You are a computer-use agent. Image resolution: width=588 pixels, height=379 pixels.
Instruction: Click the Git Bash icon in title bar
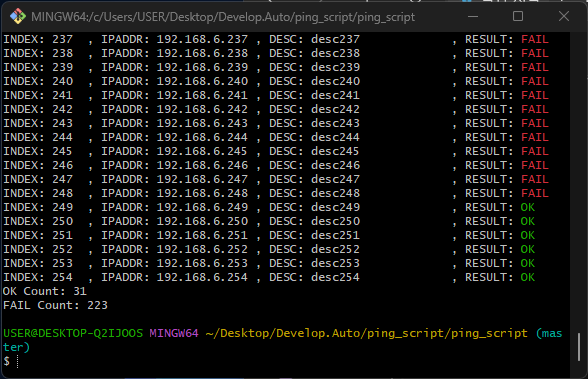tap(18, 16)
